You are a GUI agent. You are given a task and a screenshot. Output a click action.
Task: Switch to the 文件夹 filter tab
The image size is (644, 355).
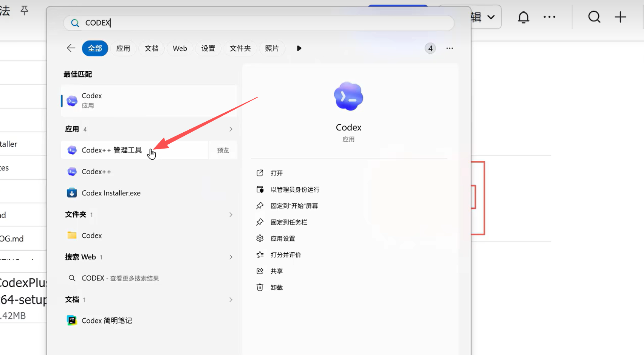tap(240, 48)
